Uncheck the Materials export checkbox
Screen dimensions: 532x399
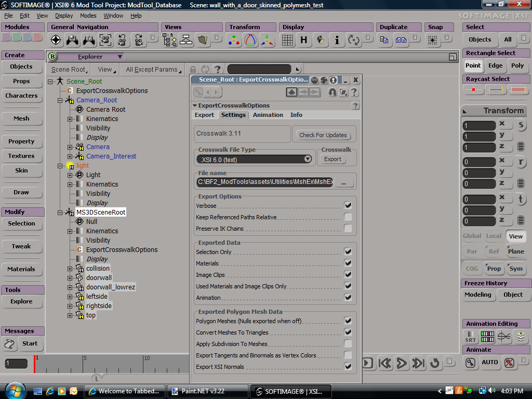tap(348, 263)
